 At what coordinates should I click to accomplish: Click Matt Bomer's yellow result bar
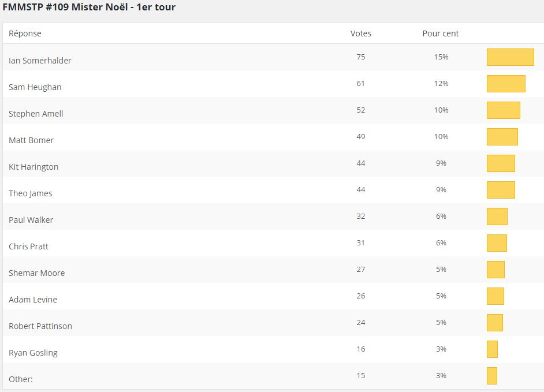[502, 137]
